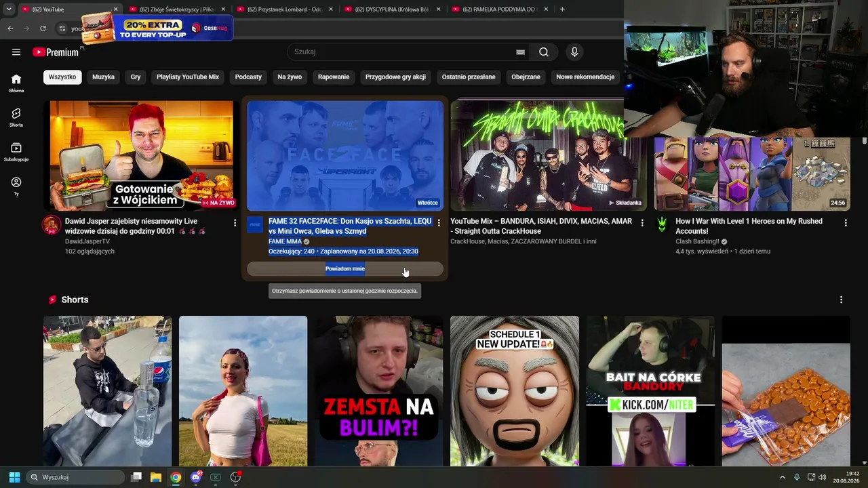The image size is (868, 488).
Task: Open the DawidJasperTV channel avatar
Action: (x=52, y=225)
